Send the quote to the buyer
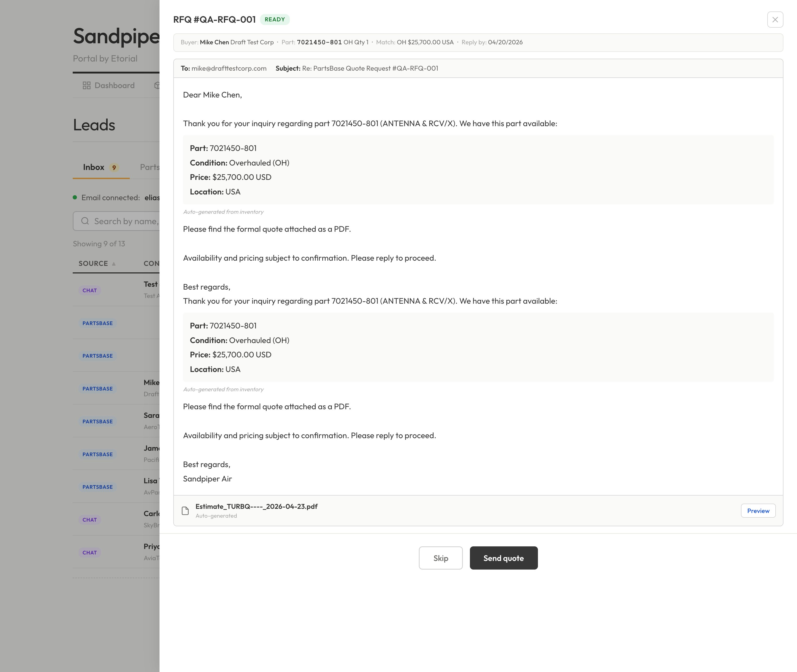 point(504,558)
